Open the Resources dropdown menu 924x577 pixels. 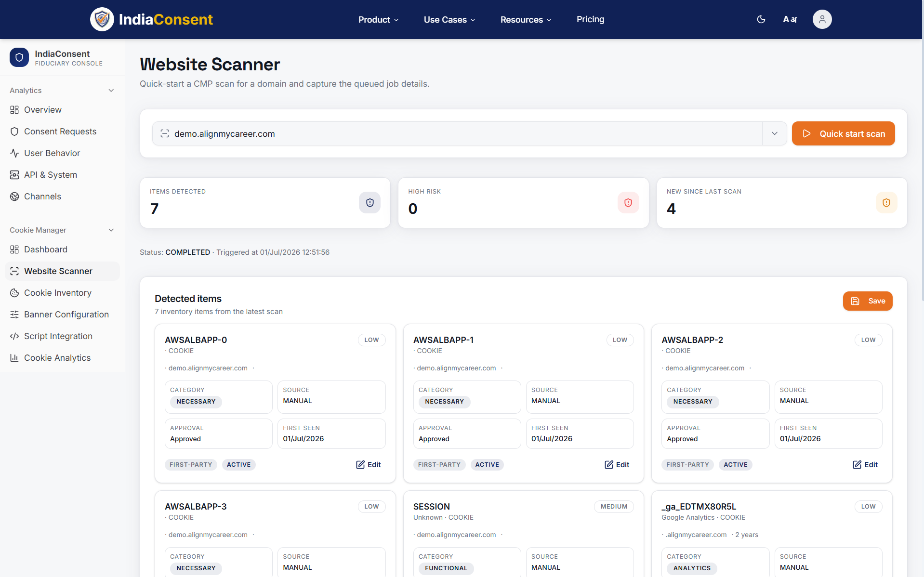[x=526, y=20]
